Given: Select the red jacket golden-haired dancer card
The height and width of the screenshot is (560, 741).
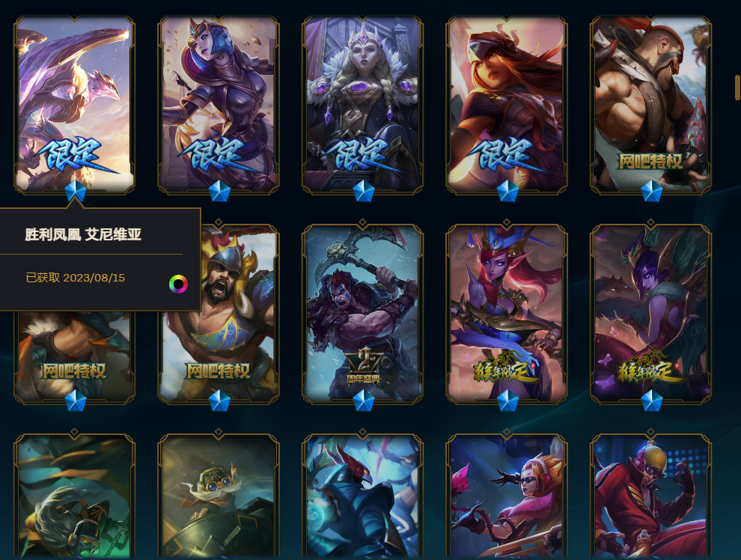Looking at the screenshot, I should [x=651, y=496].
